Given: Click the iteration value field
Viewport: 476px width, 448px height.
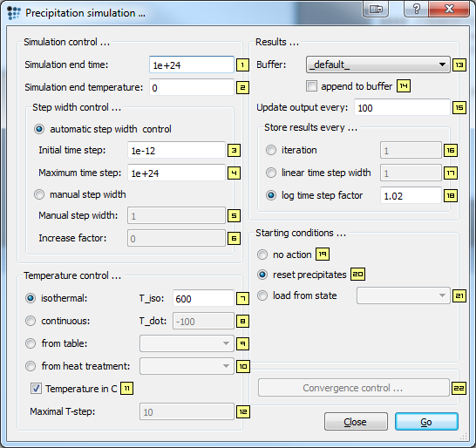Looking at the screenshot, I should click(411, 150).
